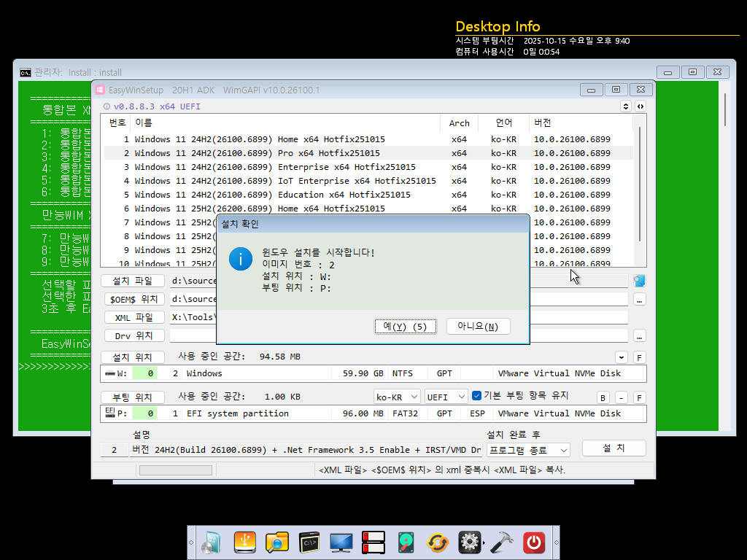The image size is (747, 560).
Task: Select the Windows 11 24H2 Pro x64 row
Action: coord(368,153)
